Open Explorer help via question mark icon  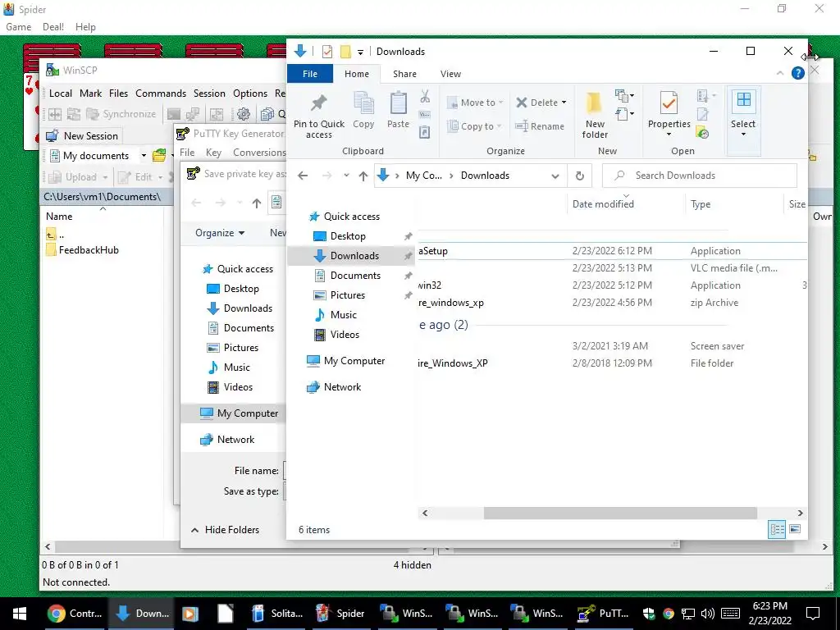pyautogui.click(x=797, y=73)
